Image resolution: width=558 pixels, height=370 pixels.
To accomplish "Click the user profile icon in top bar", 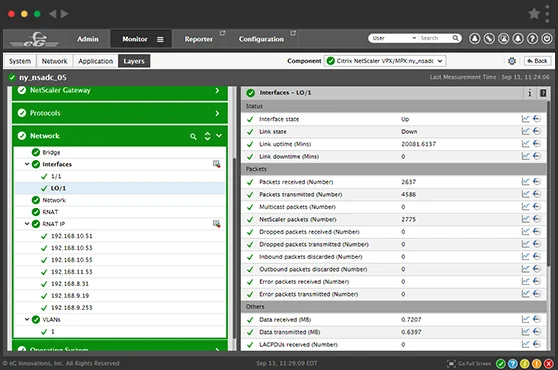I will tap(474, 38).
